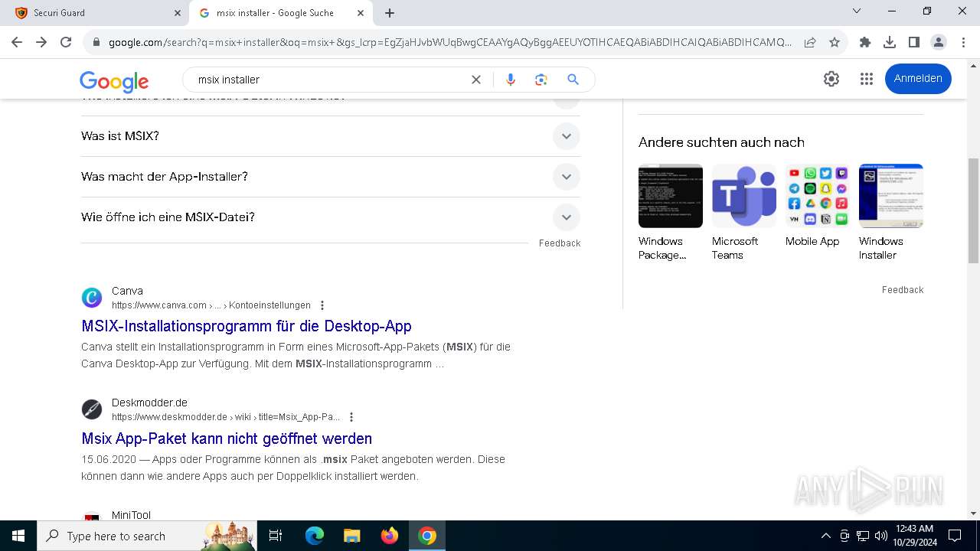Image resolution: width=980 pixels, height=551 pixels.
Task: Start voice search with microphone
Action: [x=511, y=80]
